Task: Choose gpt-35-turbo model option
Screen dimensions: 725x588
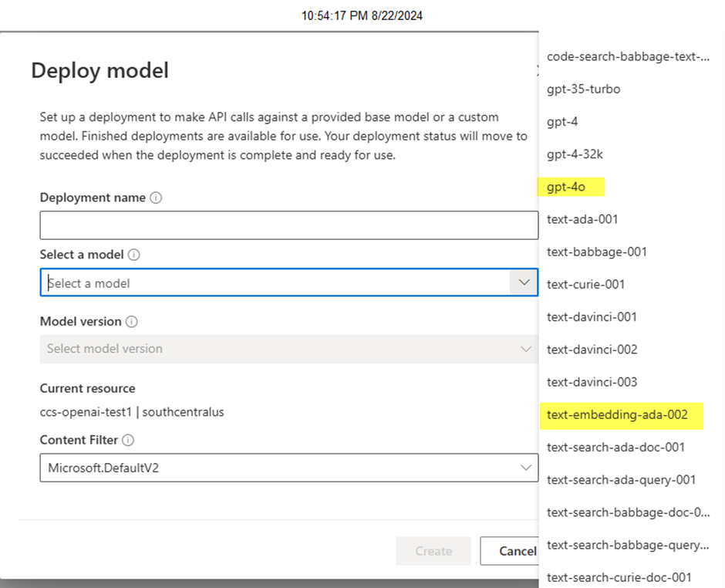Action: [x=584, y=89]
